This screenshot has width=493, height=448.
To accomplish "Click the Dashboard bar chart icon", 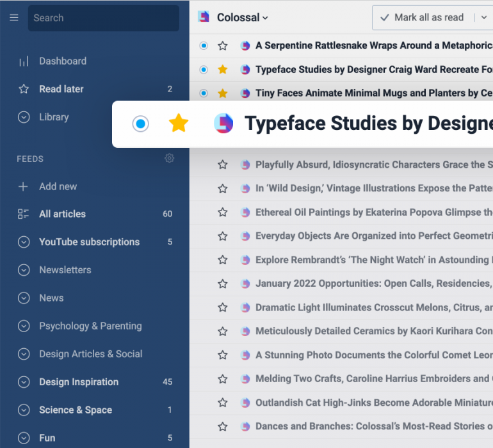I will click(x=24, y=61).
